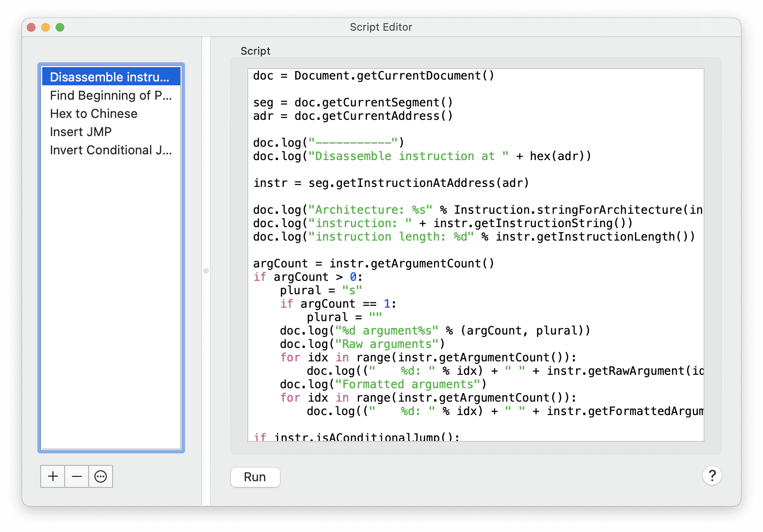Click the plural = "" line
Screen dimensions: 763x532
(x=345, y=317)
